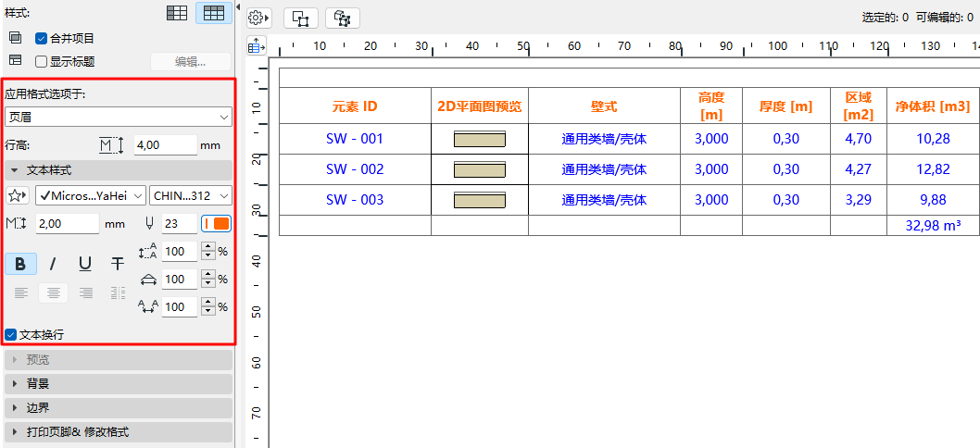Expand the 预览 section

click(x=119, y=360)
